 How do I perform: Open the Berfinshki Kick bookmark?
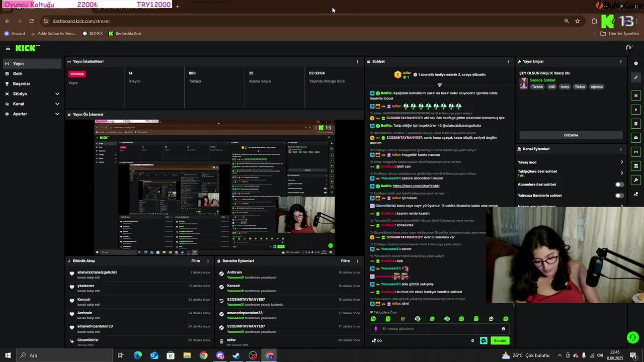click(125, 34)
